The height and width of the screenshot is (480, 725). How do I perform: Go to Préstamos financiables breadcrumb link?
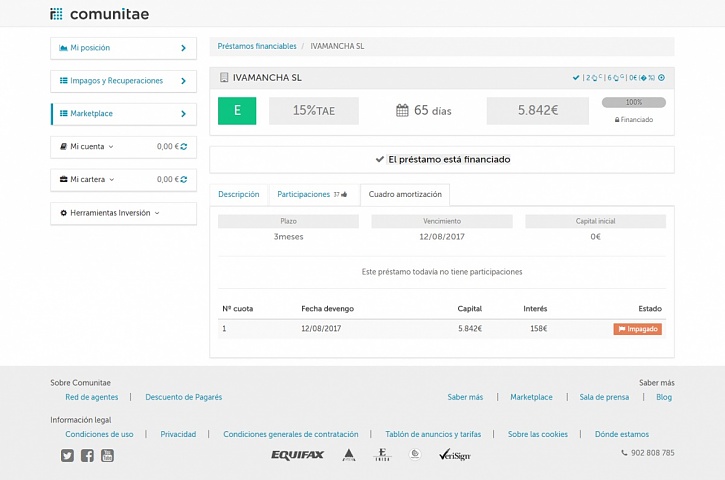[x=257, y=46]
